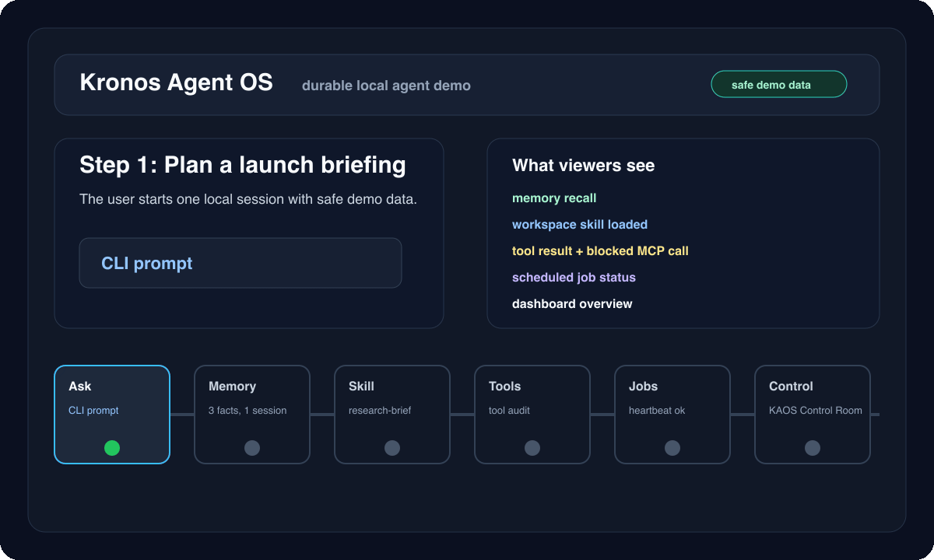Image resolution: width=934 pixels, height=560 pixels.
Task: Click the gray status dot in Jobs
Action: (x=672, y=448)
